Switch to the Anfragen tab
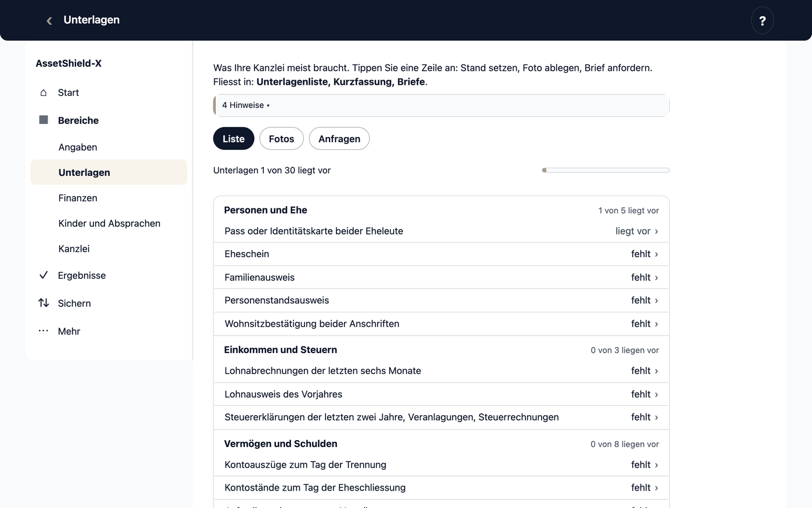 339,139
